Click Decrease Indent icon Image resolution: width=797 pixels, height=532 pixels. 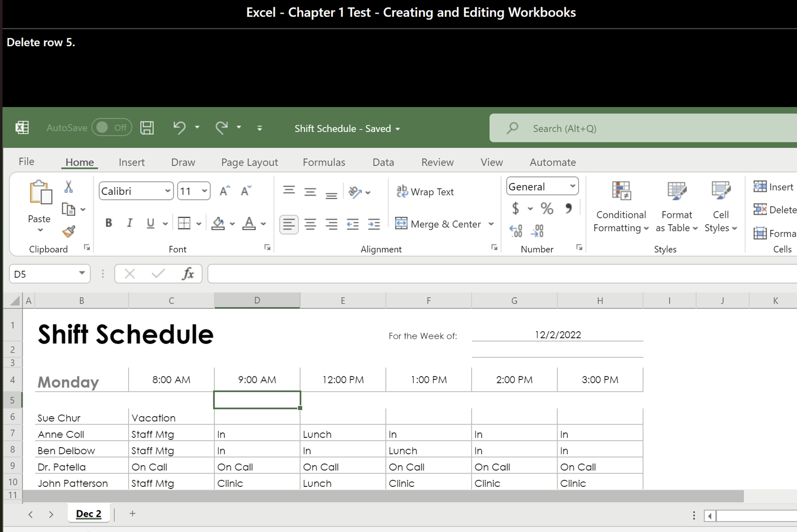tap(353, 224)
